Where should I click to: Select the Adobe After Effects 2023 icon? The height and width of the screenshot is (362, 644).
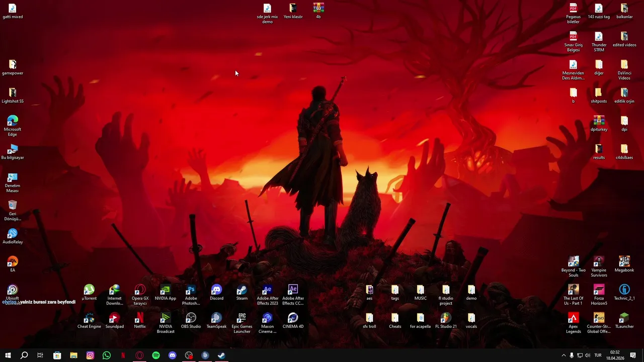pyautogui.click(x=267, y=295)
